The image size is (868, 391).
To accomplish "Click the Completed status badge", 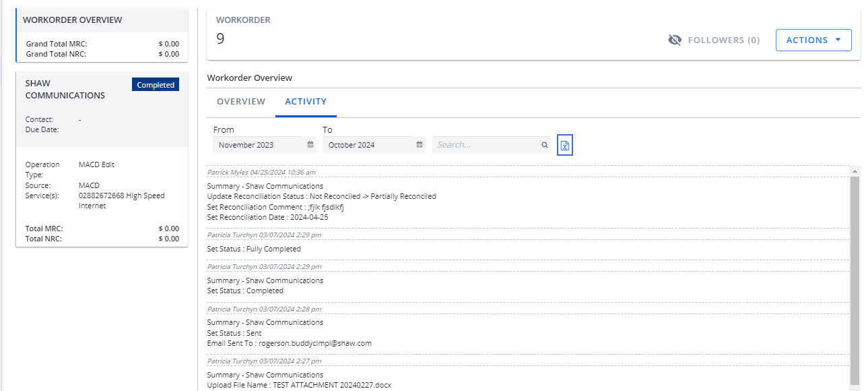I will (156, 85).
